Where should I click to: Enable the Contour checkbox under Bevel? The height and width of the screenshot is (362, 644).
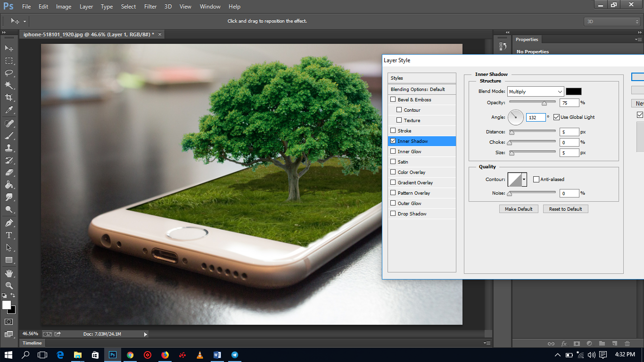tap(399, 110)
